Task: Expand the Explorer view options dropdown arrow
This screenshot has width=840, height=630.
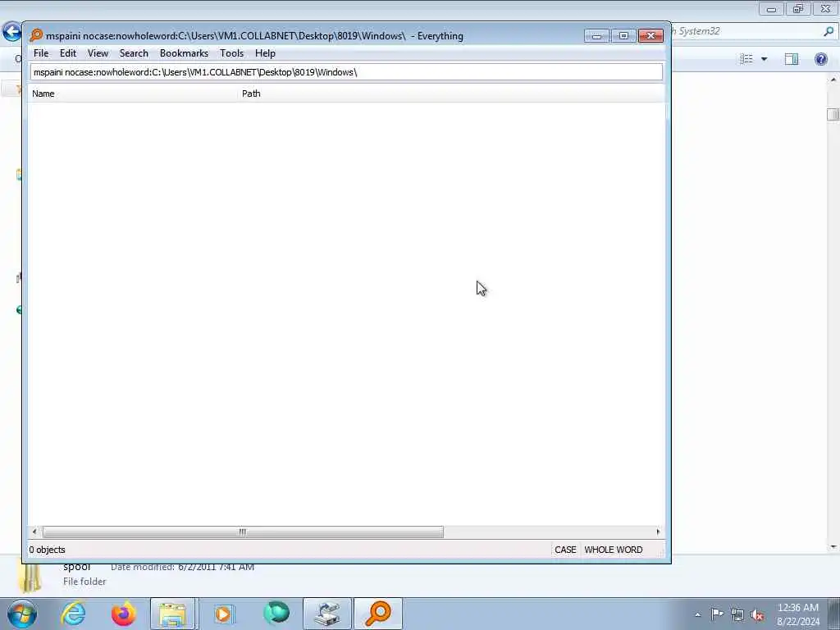Action: [764, 59]
